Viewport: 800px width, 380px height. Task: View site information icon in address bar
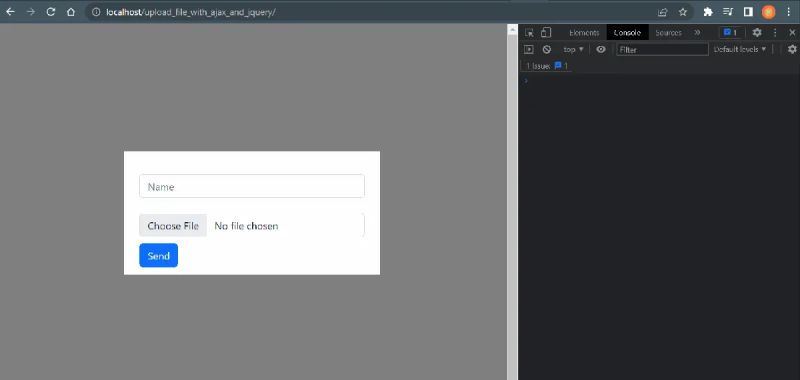coord(96,12)
